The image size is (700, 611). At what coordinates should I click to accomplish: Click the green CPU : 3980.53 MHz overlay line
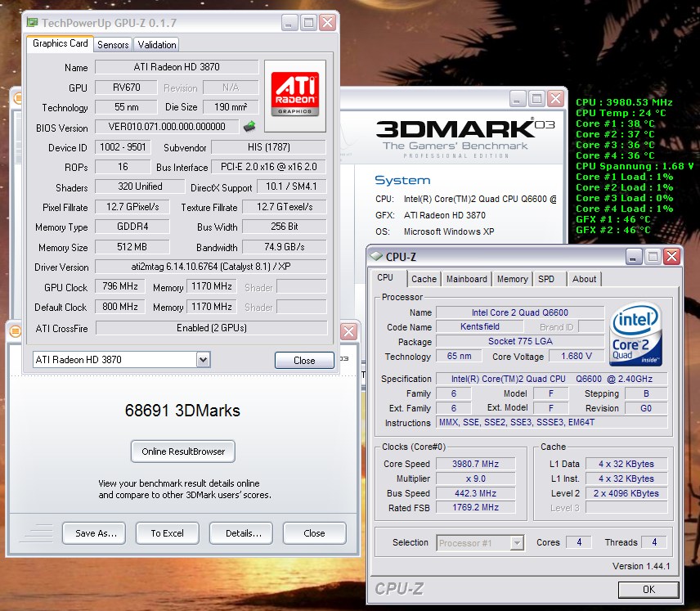pos(624,101)
